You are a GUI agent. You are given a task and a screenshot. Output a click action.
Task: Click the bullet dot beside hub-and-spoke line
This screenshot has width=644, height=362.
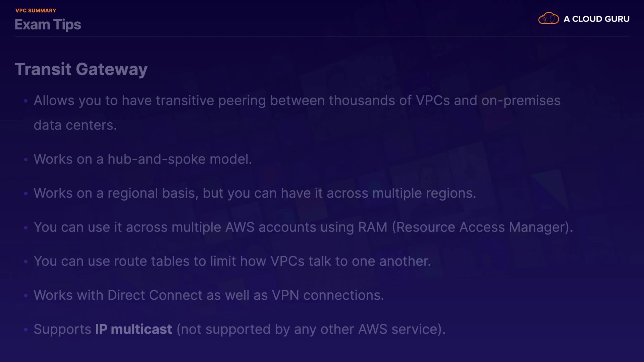click(x=26, y=160)
